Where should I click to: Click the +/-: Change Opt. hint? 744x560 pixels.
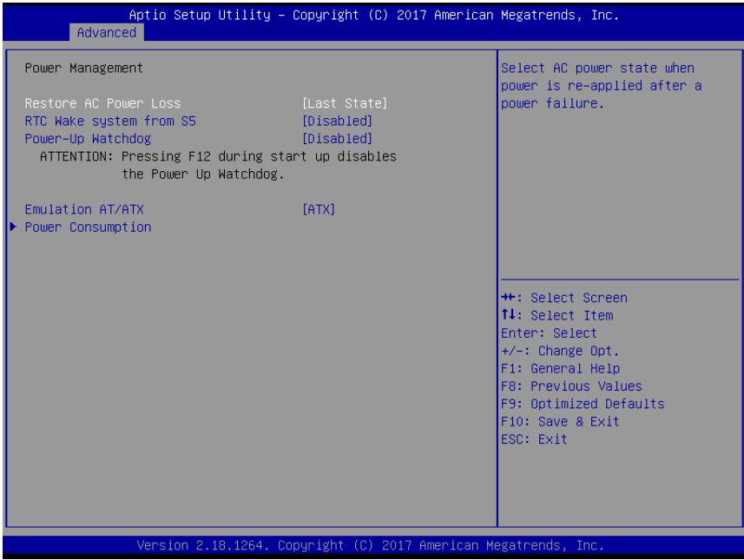click(x=560, y=351)
